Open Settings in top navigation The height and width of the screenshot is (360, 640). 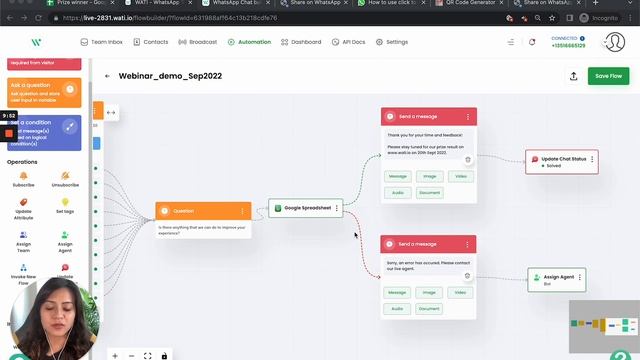point(392,42)
